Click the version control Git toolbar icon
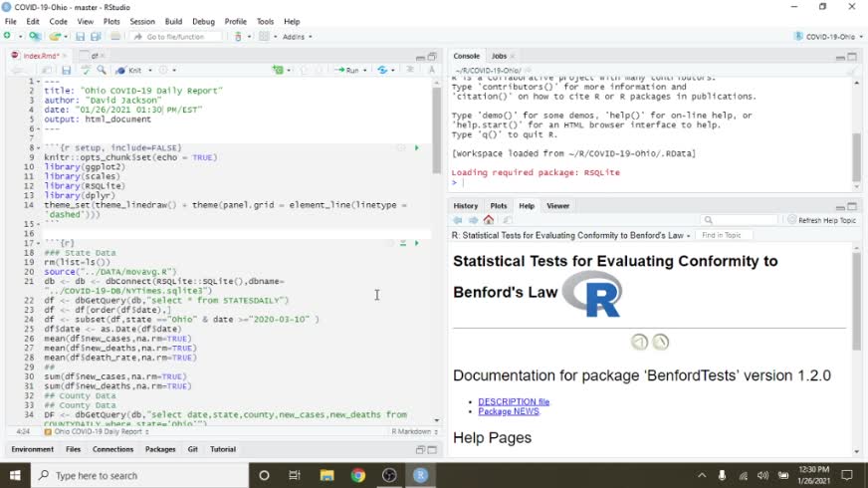Screen dimensions: 868x488 [x=238, y=37]
